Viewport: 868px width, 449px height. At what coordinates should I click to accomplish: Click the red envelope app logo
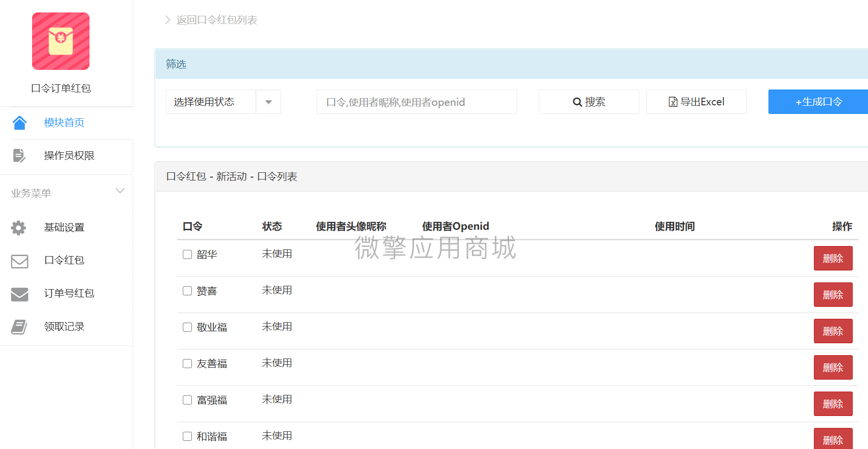[x=61, y=41]
